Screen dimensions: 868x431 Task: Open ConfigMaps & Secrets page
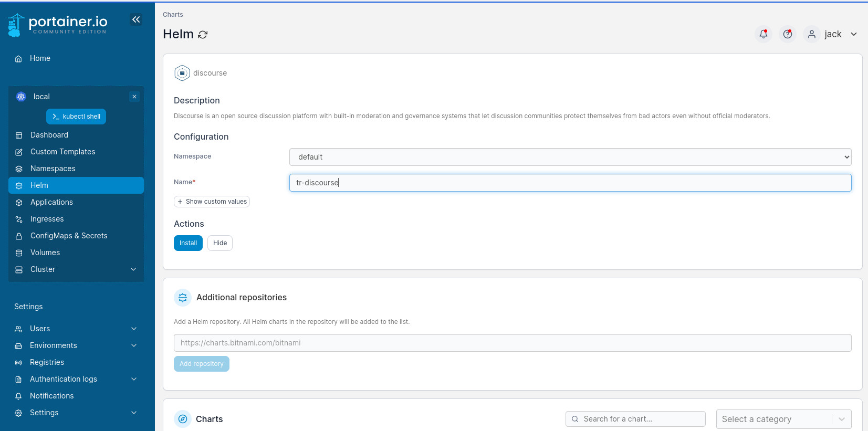(69, 236)
